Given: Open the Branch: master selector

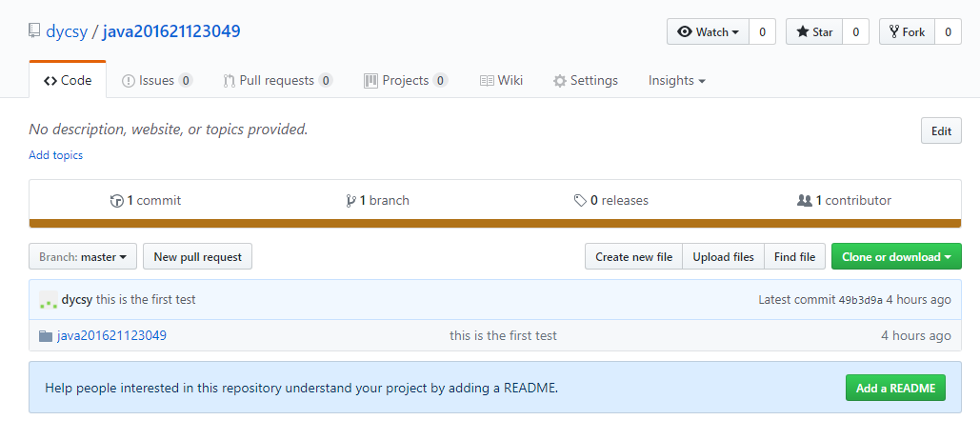Looking at the screenshot, I should pos(83,257).
